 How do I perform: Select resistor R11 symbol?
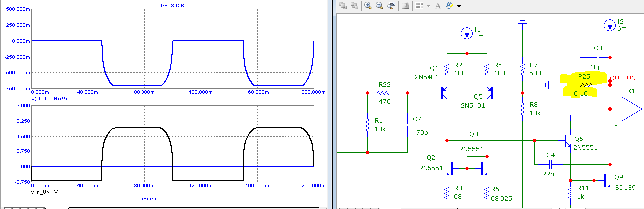click(570, 192)
